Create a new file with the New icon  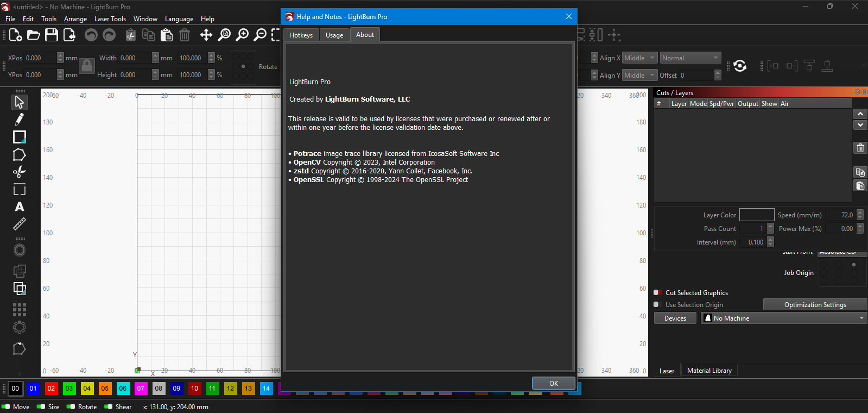pyautogui.click(x=16, y=35)
